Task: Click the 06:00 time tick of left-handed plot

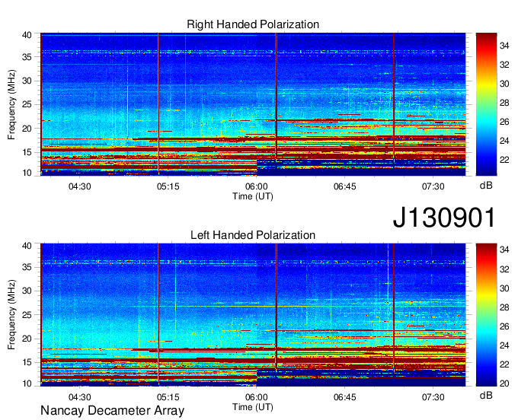Action: click(x=257, y=397)
